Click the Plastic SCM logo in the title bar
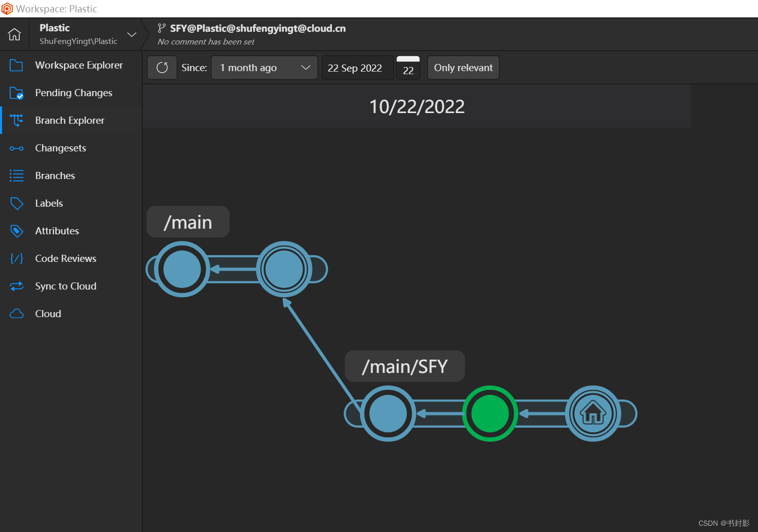Image resolution: width=758 pixels, height=532 pixels. point(7,9)
